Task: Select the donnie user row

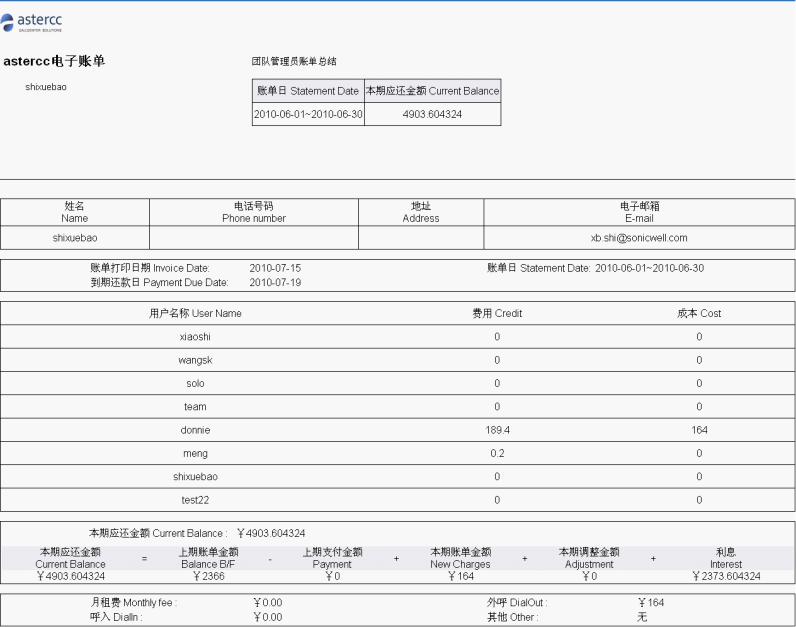Action: pos(397,430)
